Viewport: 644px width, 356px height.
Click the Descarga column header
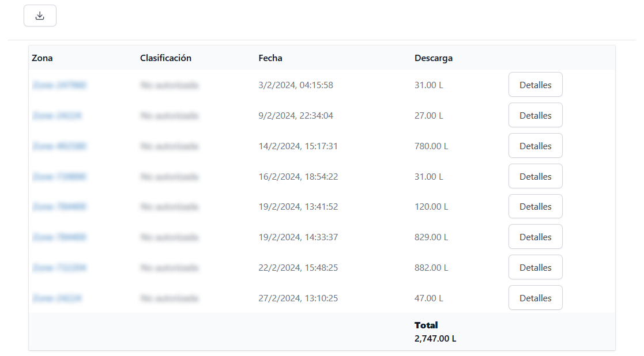point(434,58)
